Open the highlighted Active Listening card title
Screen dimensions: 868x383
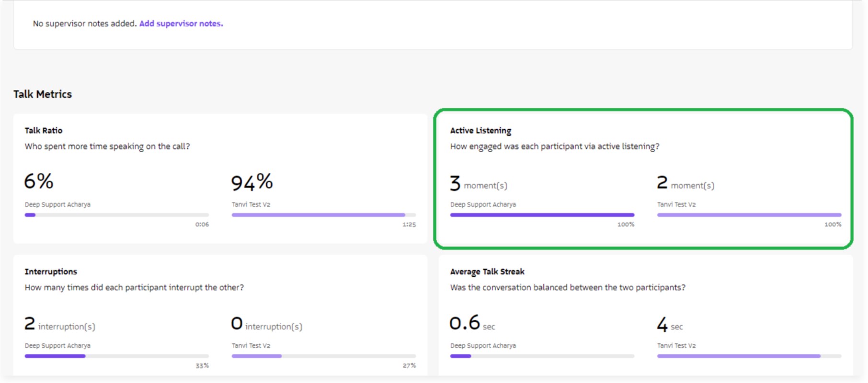[480, 131]
